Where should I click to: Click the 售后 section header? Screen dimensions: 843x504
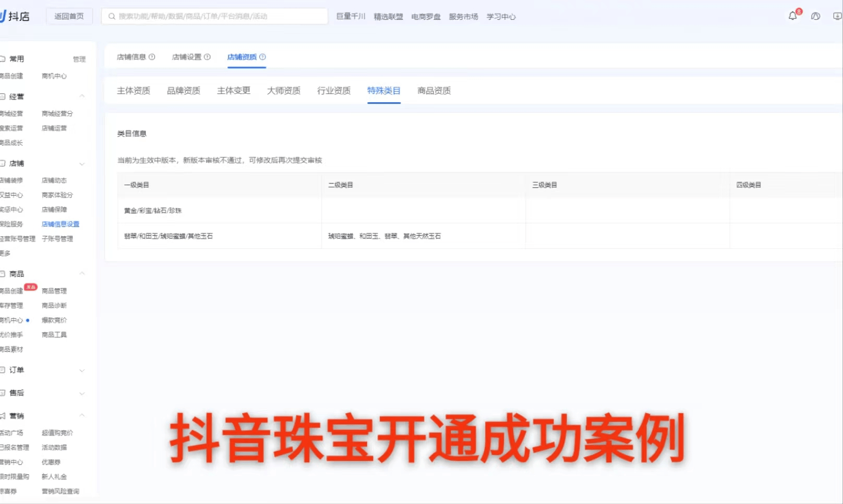17,393
